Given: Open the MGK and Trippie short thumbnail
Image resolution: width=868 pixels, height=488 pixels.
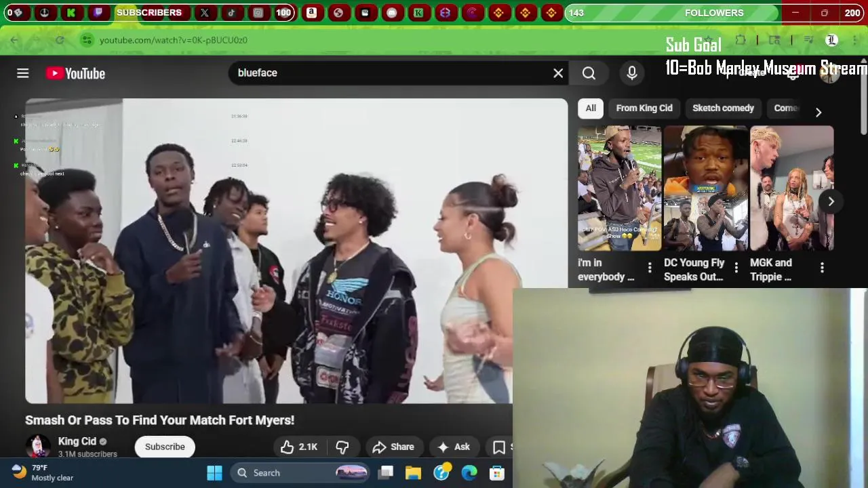Looking at the screenshot, I should (791, 188).
